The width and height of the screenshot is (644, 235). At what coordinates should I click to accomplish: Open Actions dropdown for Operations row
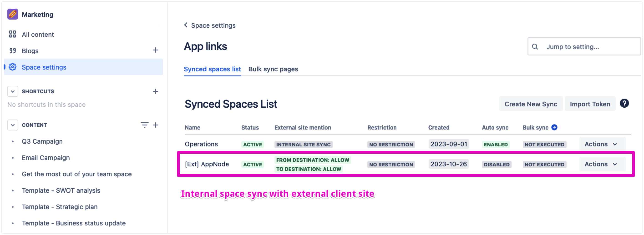602,144
